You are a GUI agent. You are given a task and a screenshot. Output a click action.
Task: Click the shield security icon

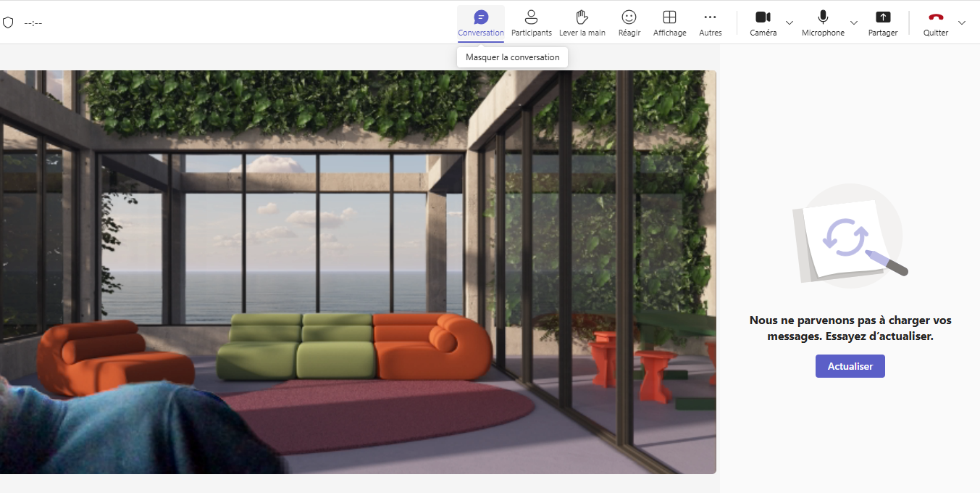tap(8, 22)
